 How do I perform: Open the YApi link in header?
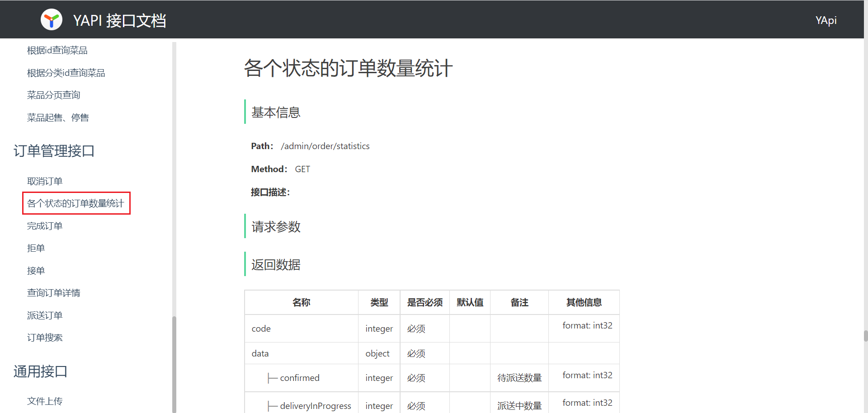point(826,20)
